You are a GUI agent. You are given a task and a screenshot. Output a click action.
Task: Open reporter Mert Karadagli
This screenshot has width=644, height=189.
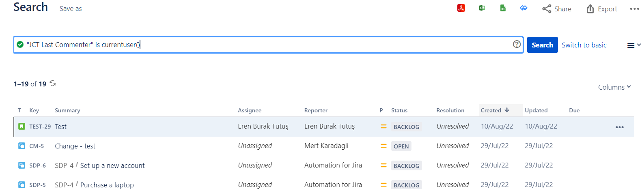(326, 146)
